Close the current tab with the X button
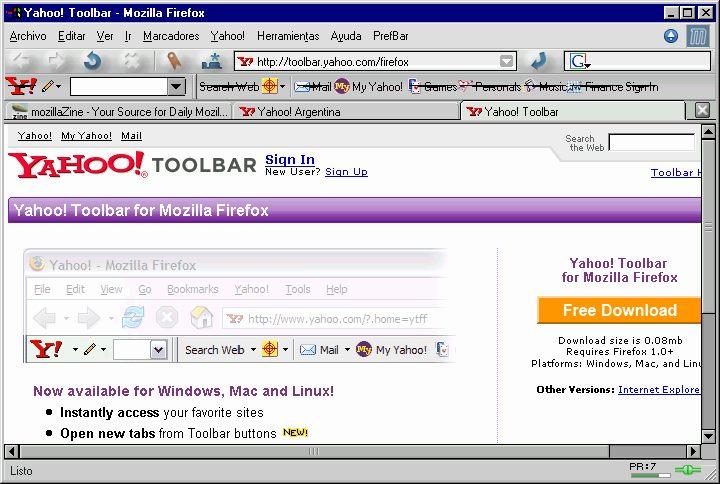Screen dimensions: 720x484 point(702,111)
